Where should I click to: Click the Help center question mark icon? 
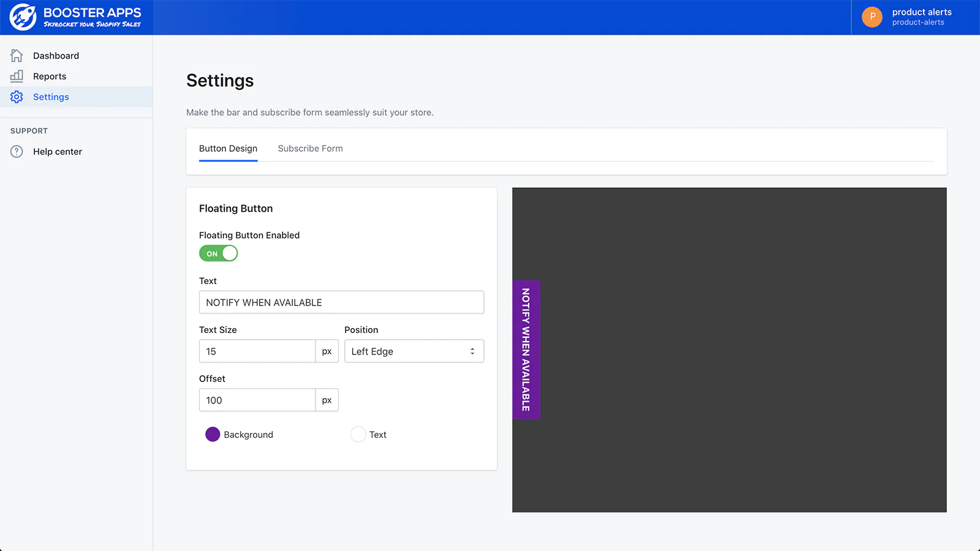pos(17,152)
